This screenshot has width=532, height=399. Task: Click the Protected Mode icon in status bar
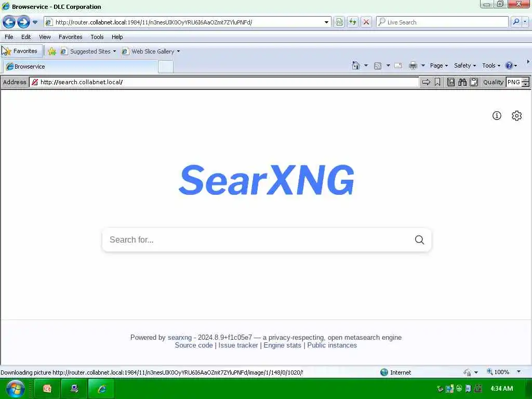(x=467, y=372)
